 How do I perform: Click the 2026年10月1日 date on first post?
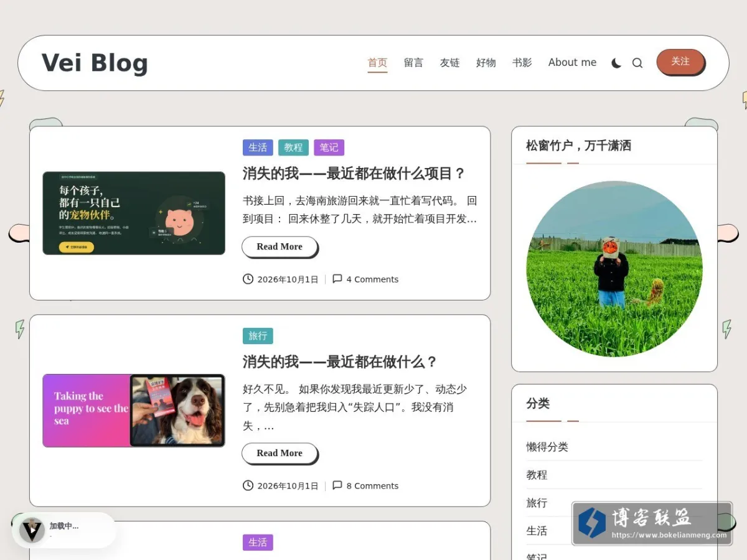(288, 279)
